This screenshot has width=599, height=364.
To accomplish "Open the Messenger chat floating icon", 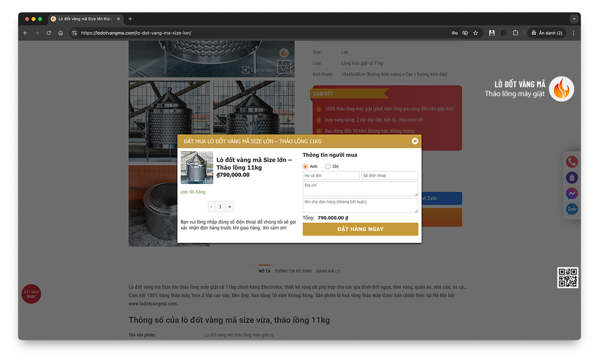I will coord(572,193).
